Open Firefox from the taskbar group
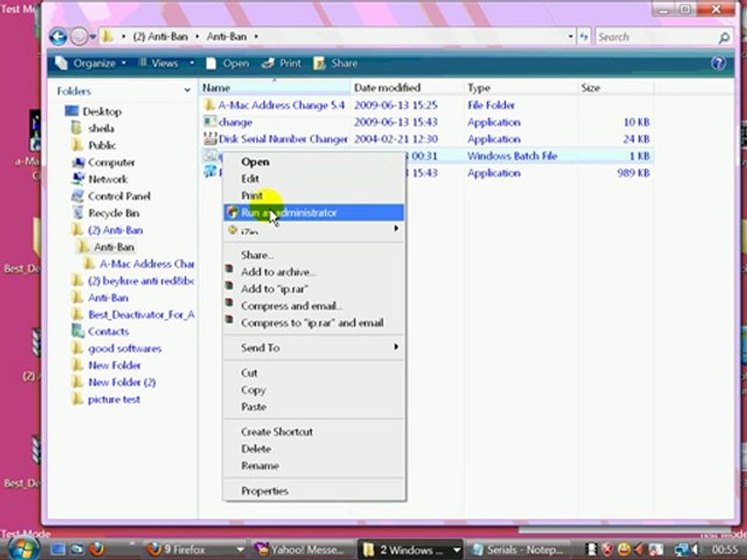 pos(185,550)
